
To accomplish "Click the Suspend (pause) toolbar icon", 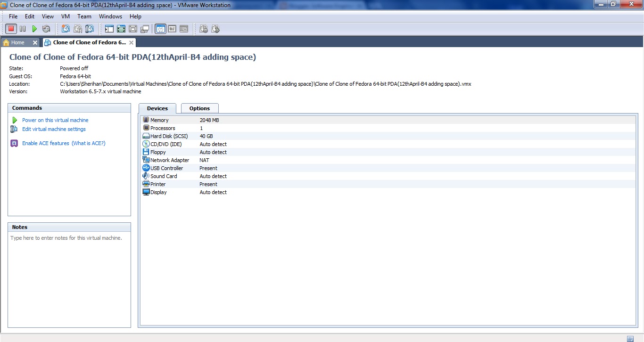I will coord(23,29).
